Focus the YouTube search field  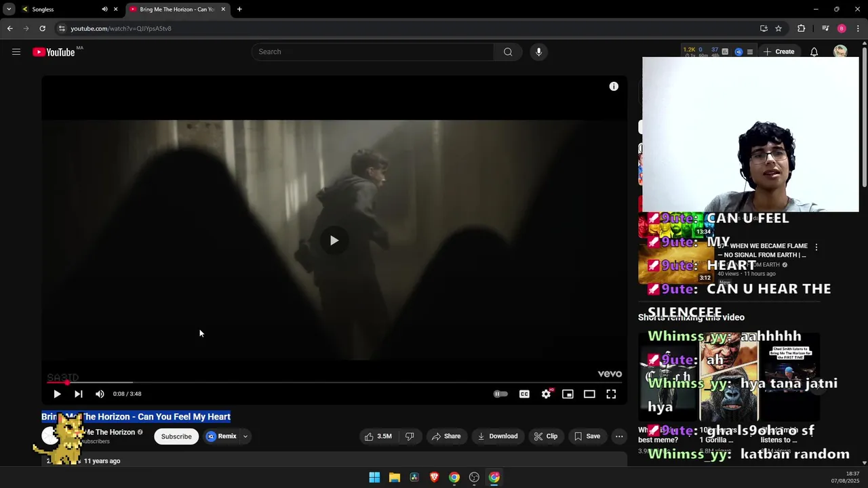(373, 52)
